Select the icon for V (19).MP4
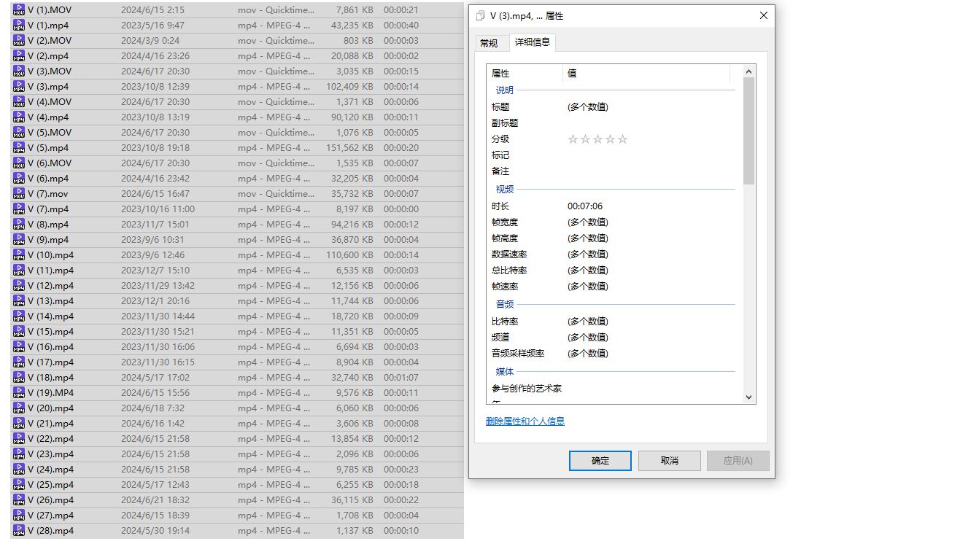The width and height of the screenshot is (979, 560). click(19, 393)
